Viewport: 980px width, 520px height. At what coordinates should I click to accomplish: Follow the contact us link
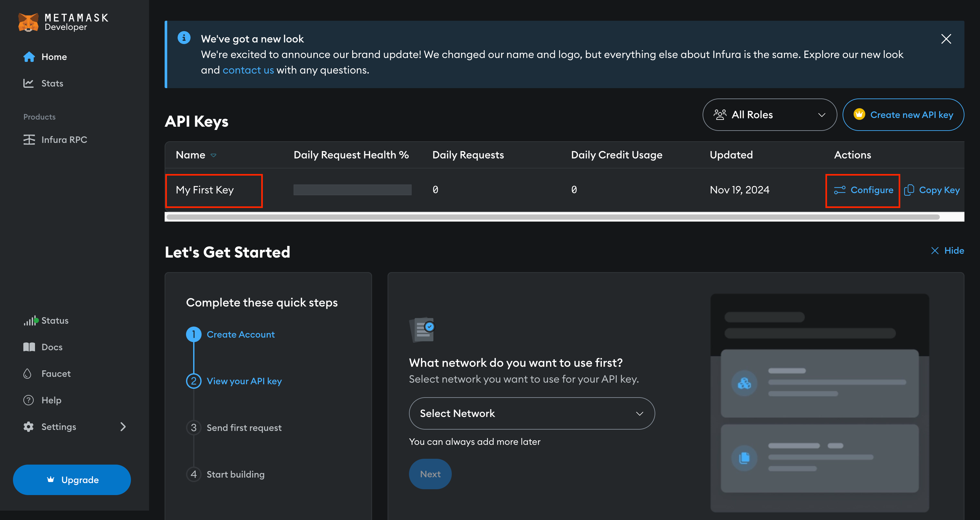pos(248,70)
